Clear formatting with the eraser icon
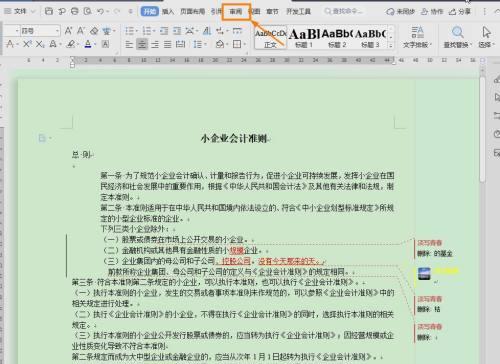The width and height of the screenshot is (500, 364). [94, 31]
